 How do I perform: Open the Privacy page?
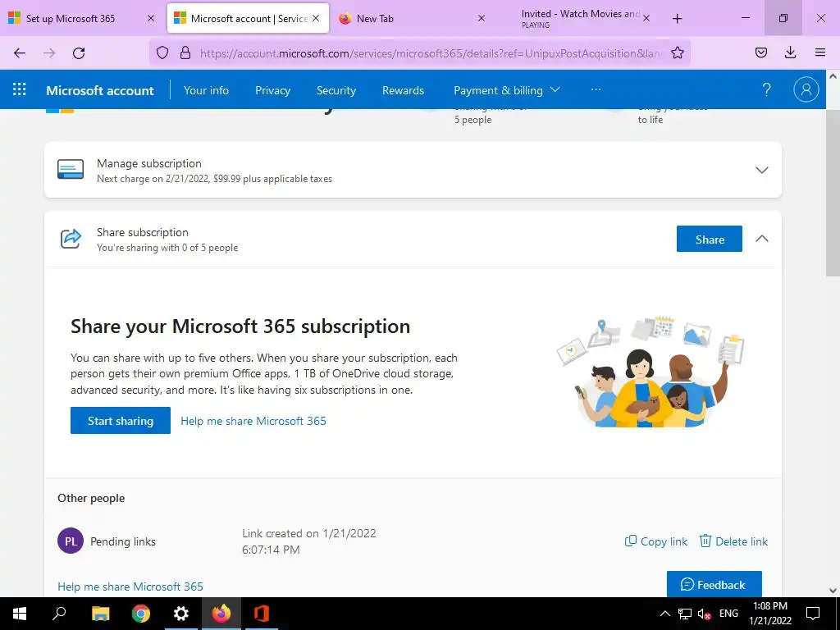tap(272, 90)
